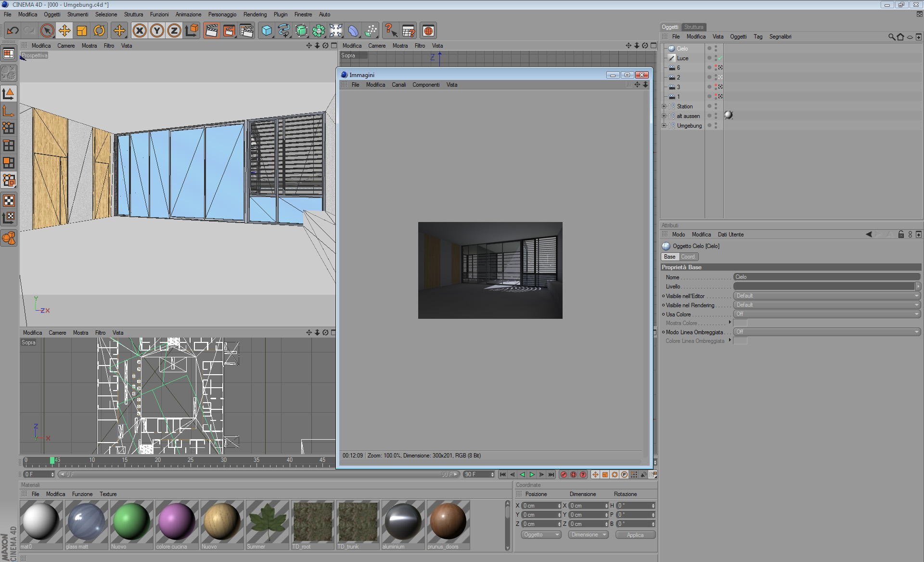Click the undo arrow icon

pyautogui.click(x=13, y=31)
